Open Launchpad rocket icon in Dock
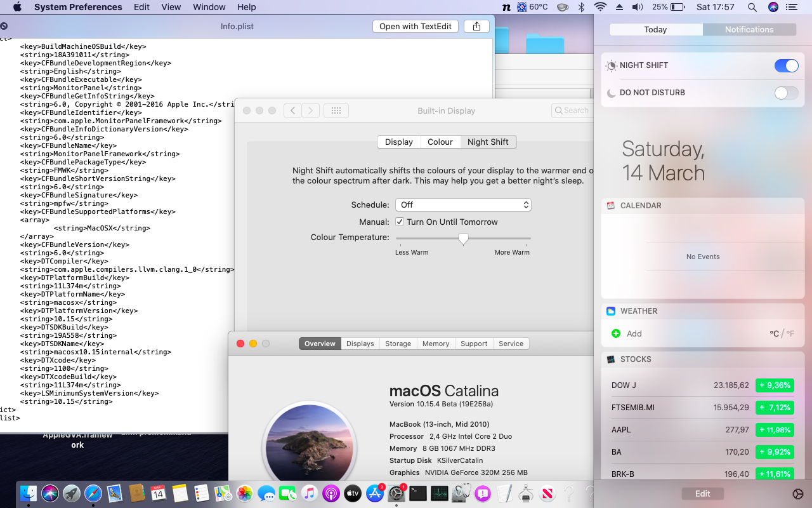The image size is (812, 508). click(x=72, y=493)
